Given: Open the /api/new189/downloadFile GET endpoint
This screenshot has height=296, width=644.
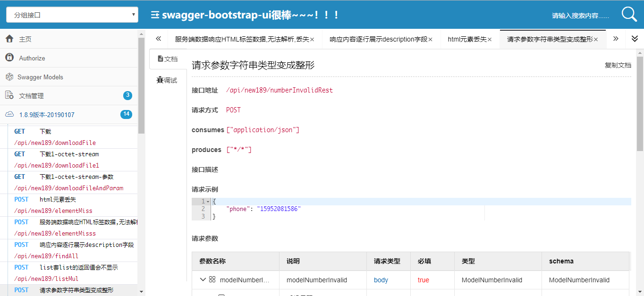Looking at the screenshot, I should coord(55,143).
